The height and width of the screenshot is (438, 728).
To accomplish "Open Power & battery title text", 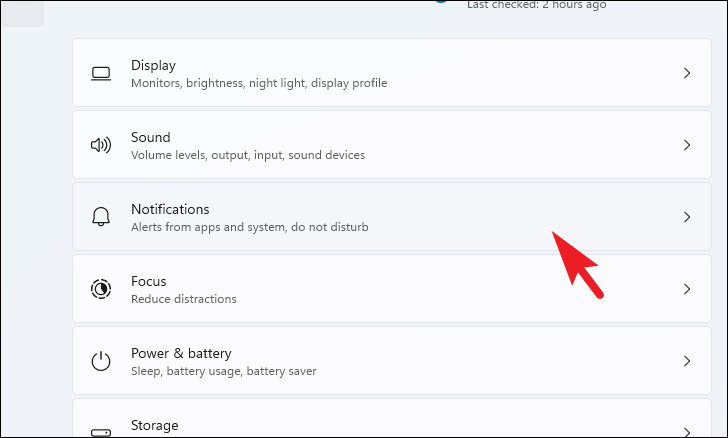I will [181, 353].
